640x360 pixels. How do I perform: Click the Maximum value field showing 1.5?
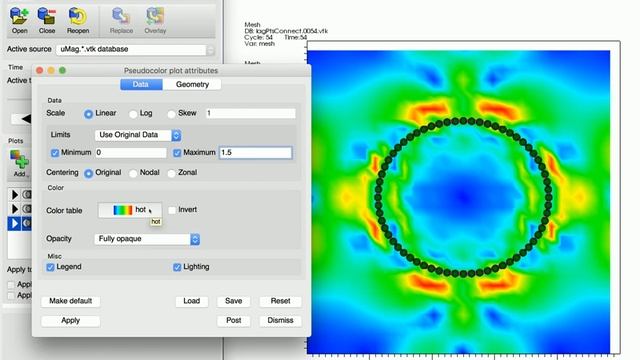point(256,153)
